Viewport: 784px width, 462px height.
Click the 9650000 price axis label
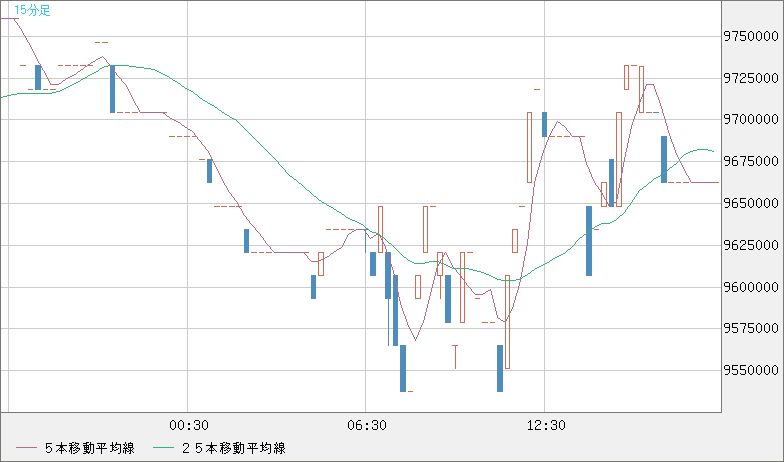751,203
